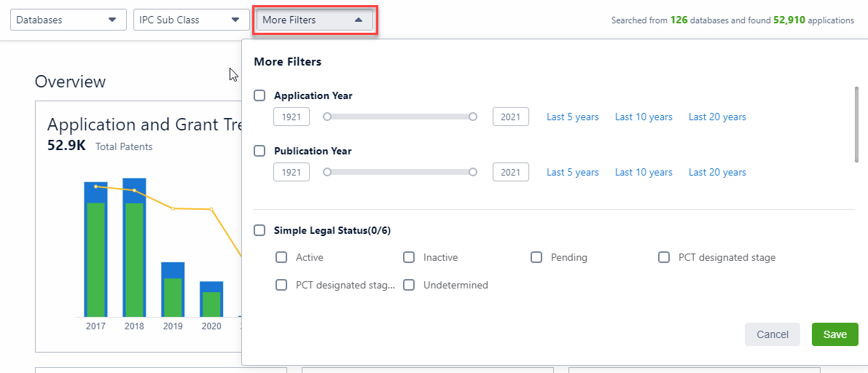Enable the Application Year checkbox
Viewport: 868px width, 373px height.
coord(259,95)
